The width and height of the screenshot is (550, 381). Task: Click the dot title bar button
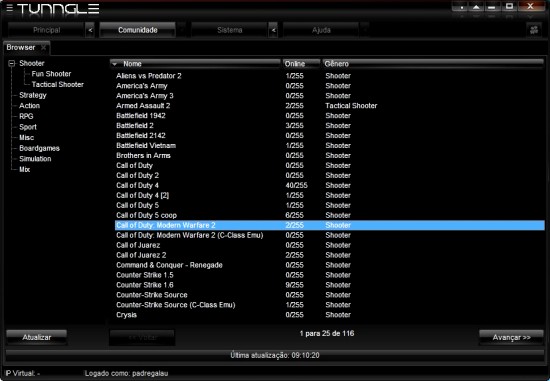click(461, 7)
